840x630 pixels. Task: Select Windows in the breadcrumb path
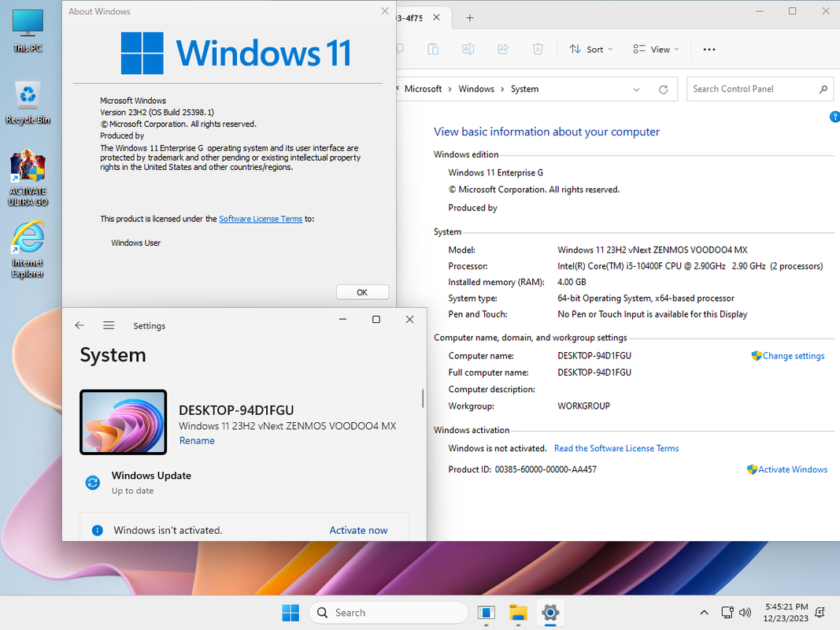[476, 89]
